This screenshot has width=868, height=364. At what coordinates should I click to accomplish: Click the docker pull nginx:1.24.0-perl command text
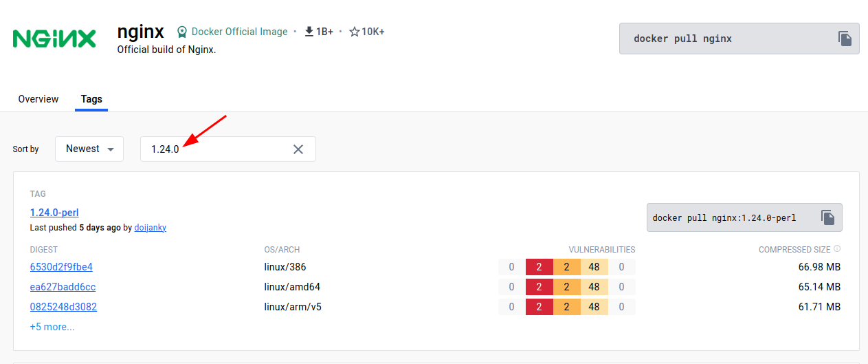(x=724, y=217)
